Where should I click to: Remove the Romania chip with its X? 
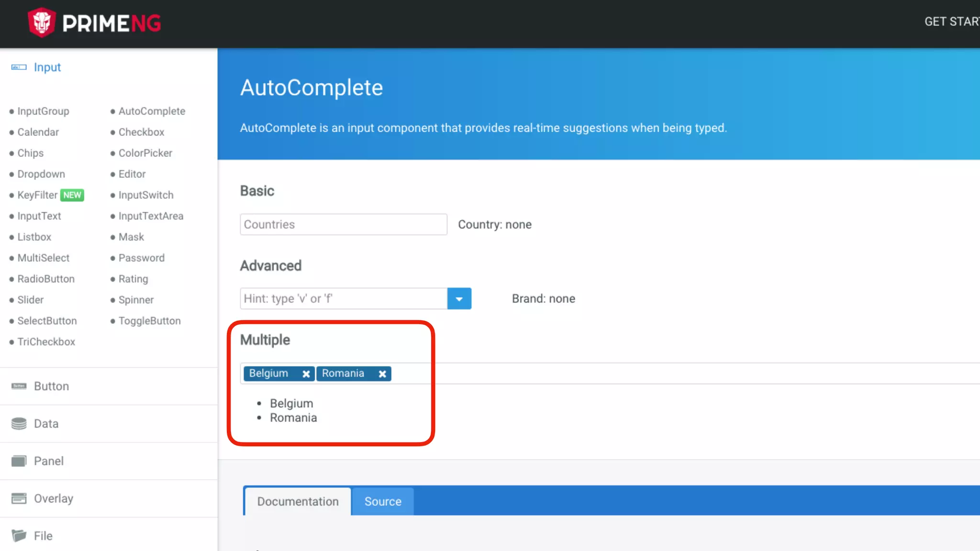point(382,374)
